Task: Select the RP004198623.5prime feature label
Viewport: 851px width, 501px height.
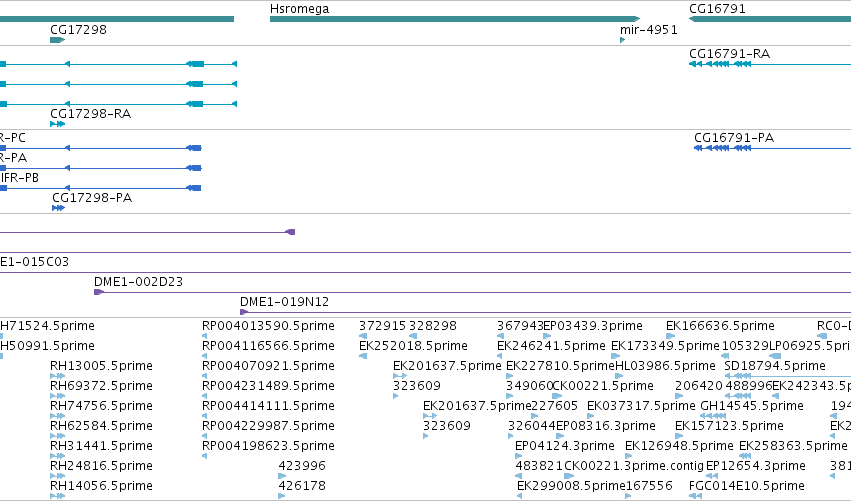Action: click(268, 446)
